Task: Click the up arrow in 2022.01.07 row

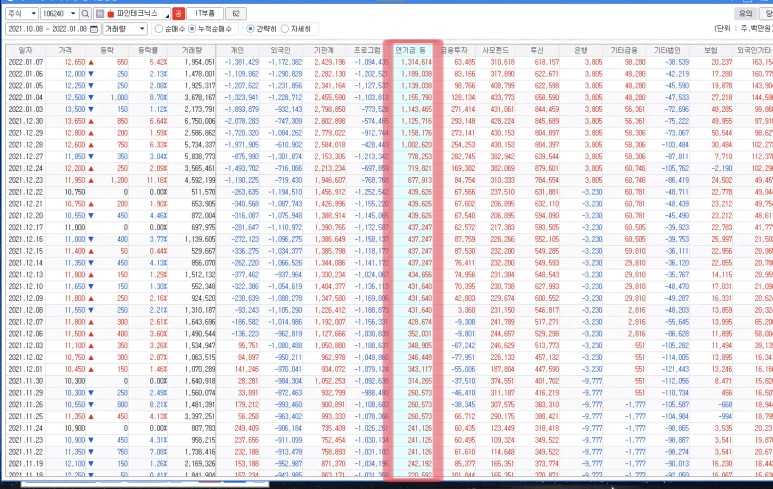Action: click(91, 63)
